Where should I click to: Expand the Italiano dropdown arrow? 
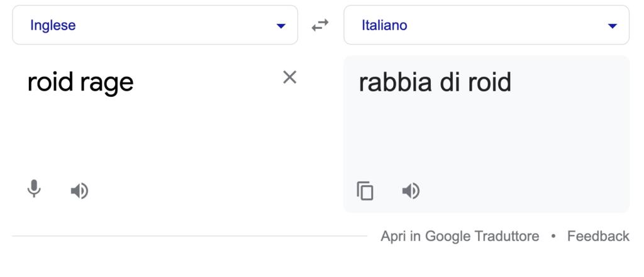612,26
